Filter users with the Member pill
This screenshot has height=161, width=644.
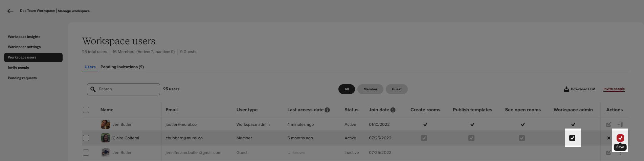(x=370, y=89)
